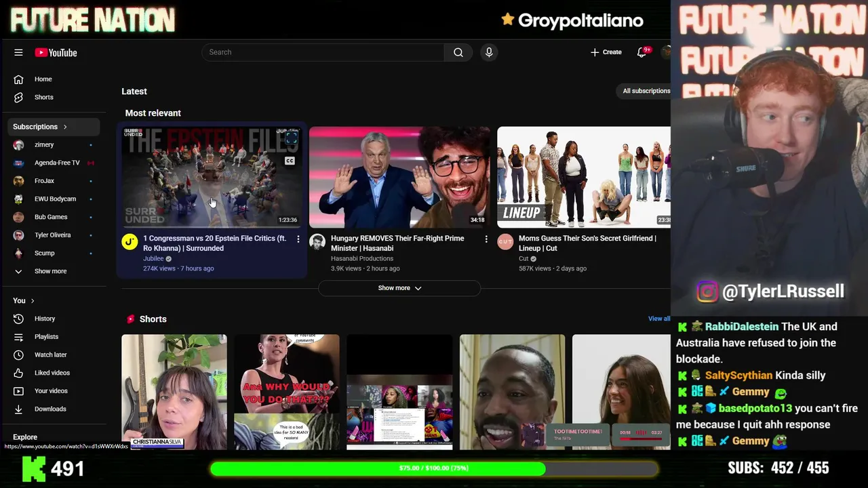Image resolution: width=868 pixels, height=488 pixels.
Task: Open Christianna Silva short thumbnail
Action: click(174, 392)
